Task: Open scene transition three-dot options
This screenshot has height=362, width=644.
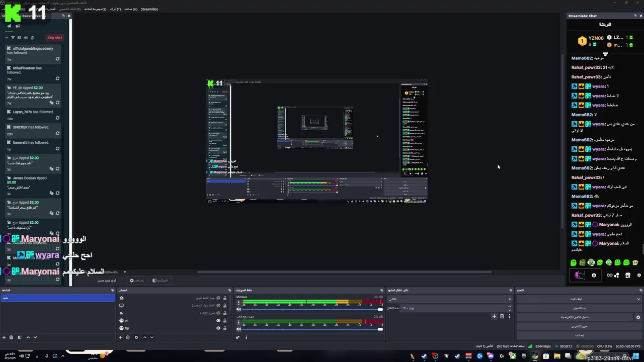Action: (509, 316)
